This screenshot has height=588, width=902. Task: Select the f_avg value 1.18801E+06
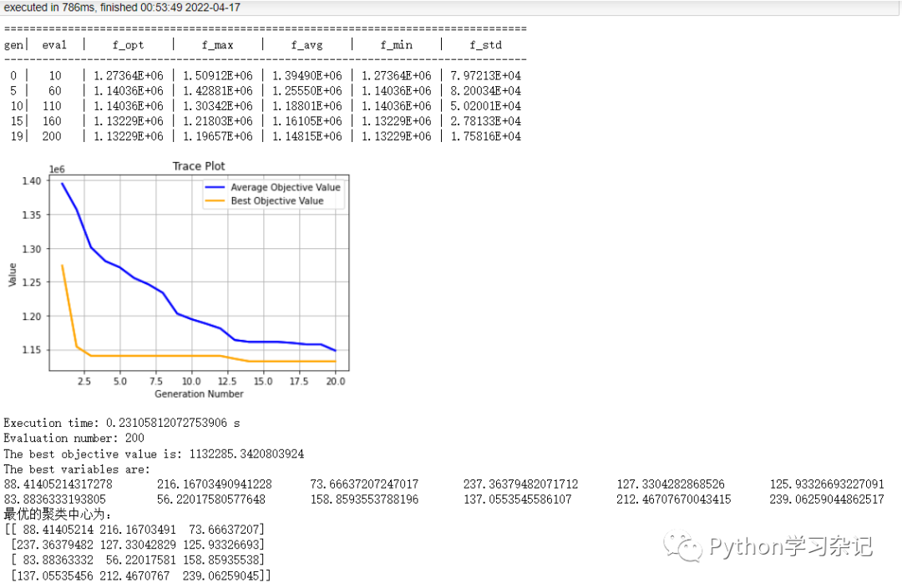(307, 106)
